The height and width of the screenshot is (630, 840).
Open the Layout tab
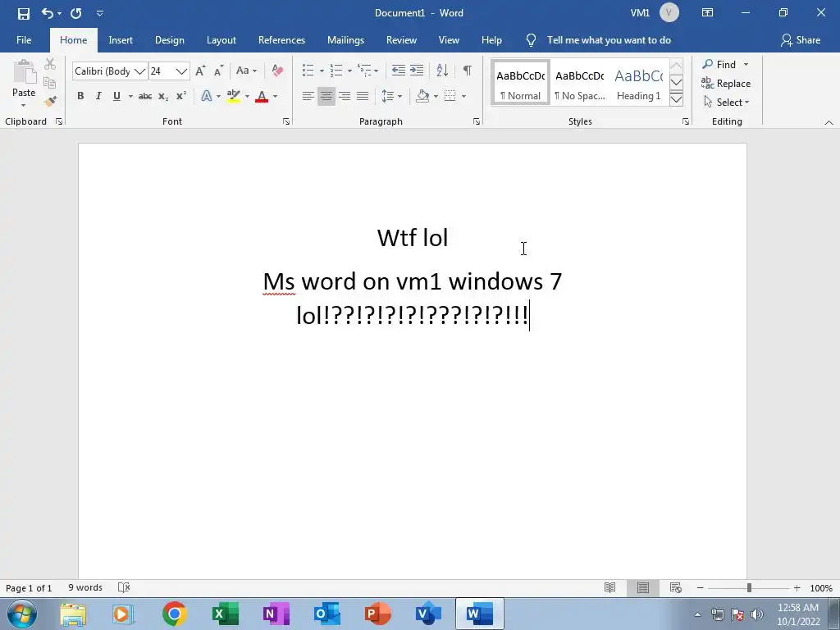click(x=221, y=40)
